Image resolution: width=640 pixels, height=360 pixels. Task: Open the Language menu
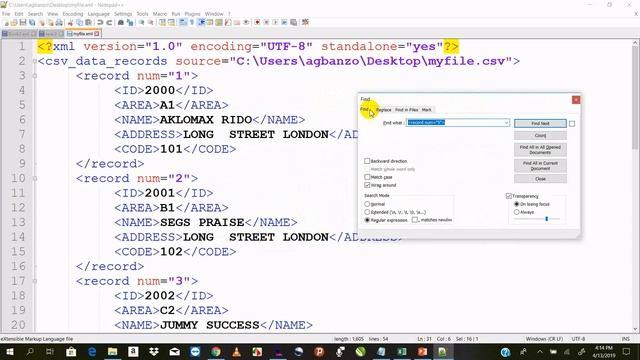[x=98, y=14]
